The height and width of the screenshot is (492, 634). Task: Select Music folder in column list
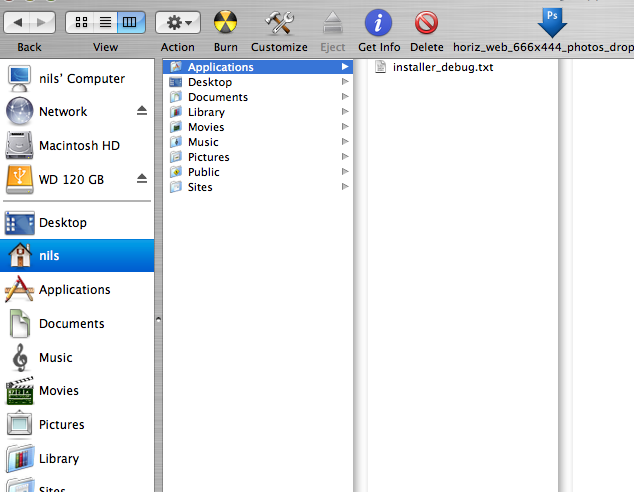tap(258, 142)
